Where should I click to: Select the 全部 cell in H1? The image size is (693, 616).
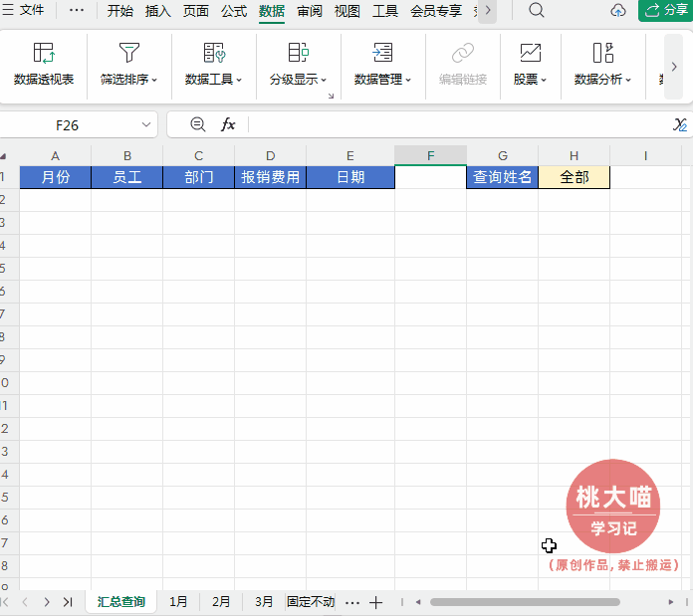575,177
